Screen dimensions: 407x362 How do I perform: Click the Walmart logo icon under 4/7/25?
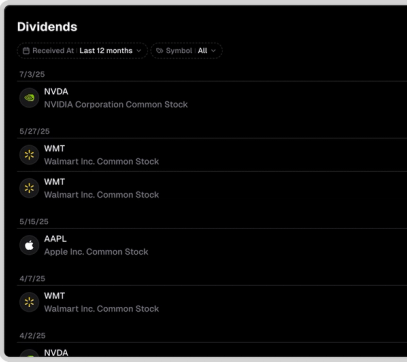29,302
